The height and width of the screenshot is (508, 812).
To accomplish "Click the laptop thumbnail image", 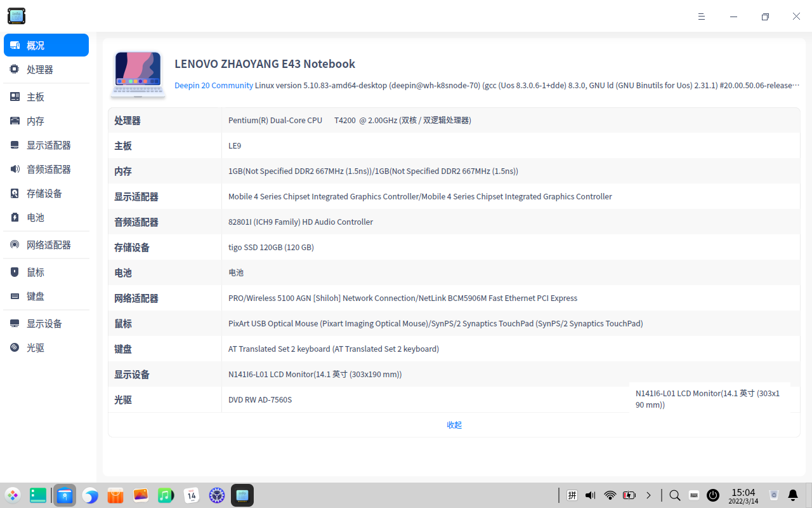I will pos(138,74).
